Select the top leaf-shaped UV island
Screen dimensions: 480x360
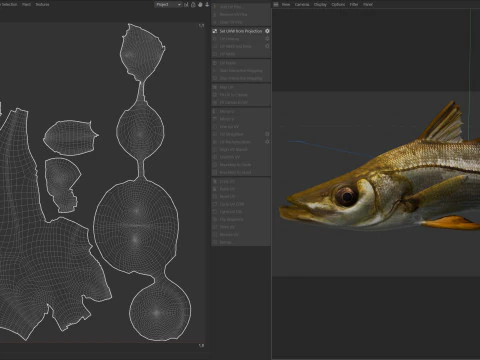click(142, 53)
